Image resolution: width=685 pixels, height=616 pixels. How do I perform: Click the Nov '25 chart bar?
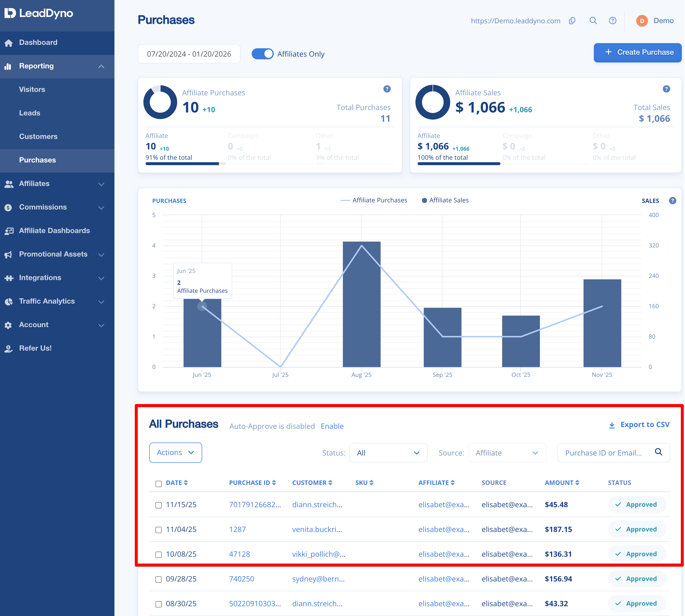(x=602, y=323)
